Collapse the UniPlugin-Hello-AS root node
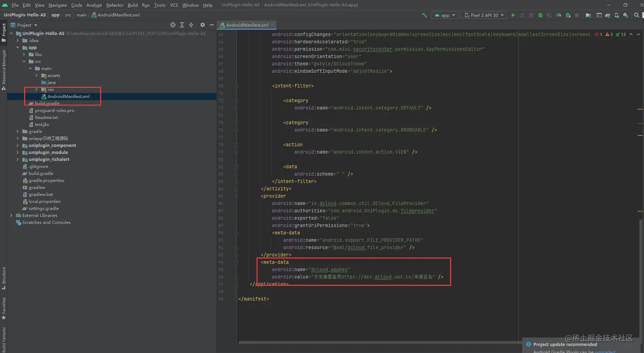644x353 pixels. 11,33
